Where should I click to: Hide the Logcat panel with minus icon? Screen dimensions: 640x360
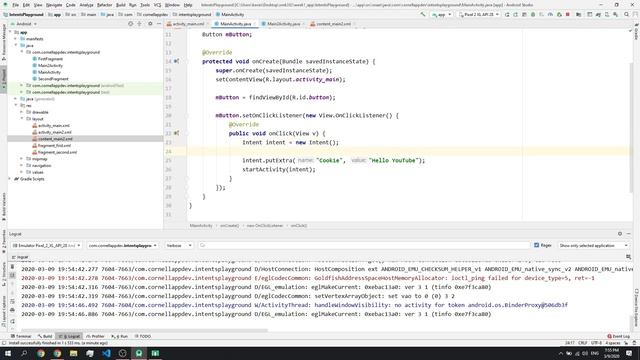pyautogui.click(x=629, y=234)
